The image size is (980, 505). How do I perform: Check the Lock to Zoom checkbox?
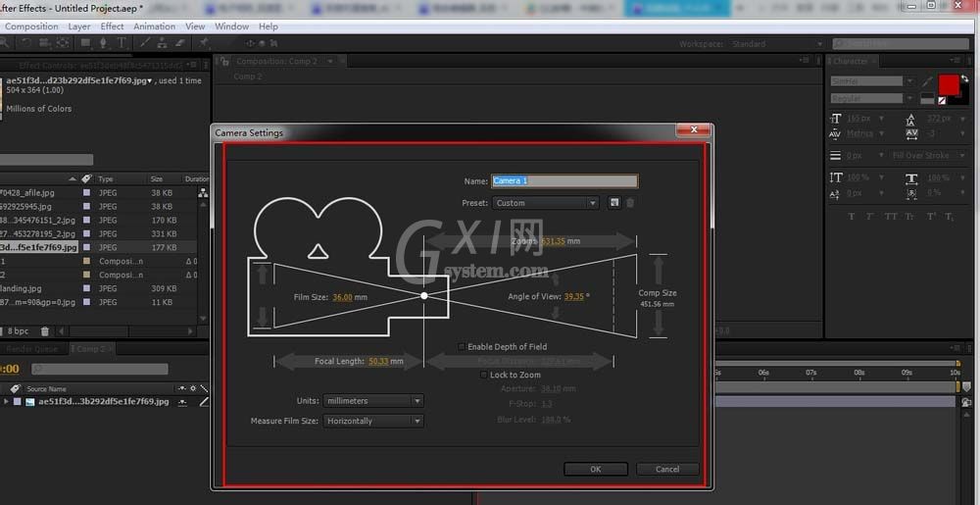(483, 375)
